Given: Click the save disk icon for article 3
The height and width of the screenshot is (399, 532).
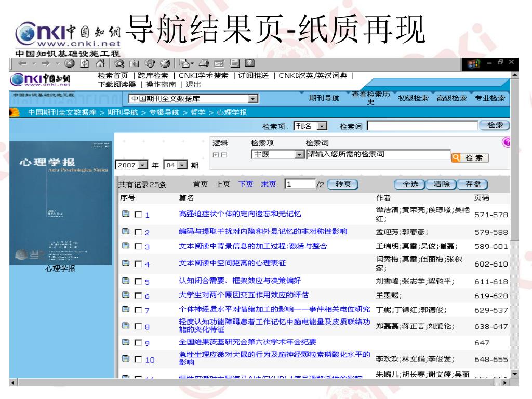Looking at the screenshot, I should click(x=126, y=246).
